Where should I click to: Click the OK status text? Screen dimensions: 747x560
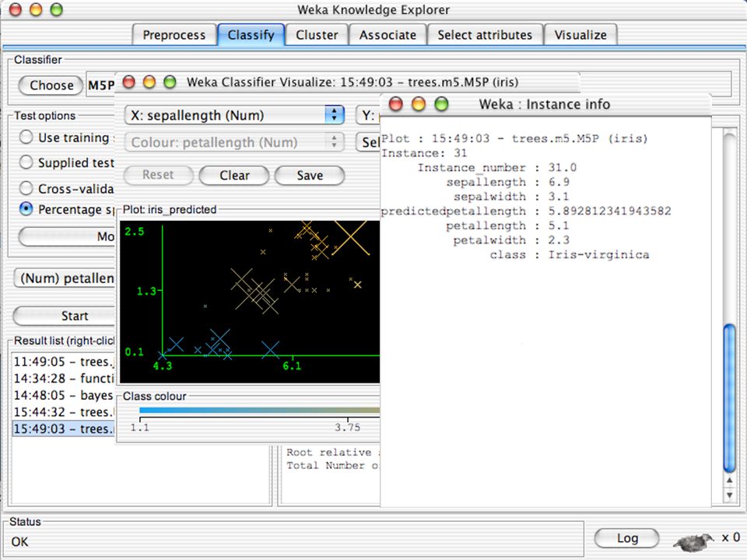(19, 542)
